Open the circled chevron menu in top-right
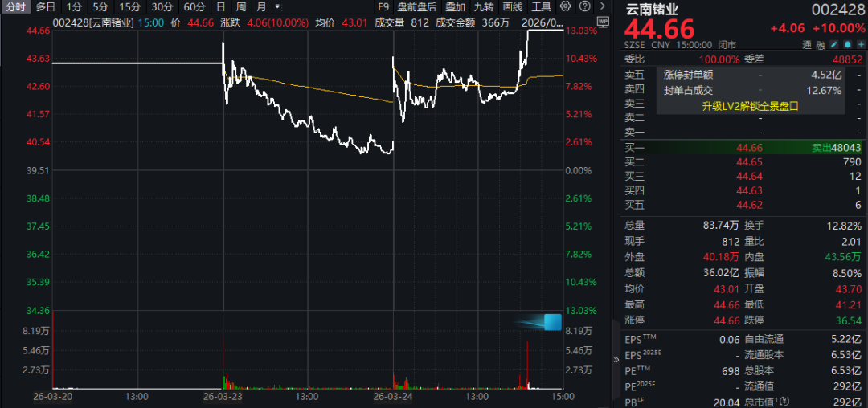Viewport: 868px width, 408px height. point(603,6)
